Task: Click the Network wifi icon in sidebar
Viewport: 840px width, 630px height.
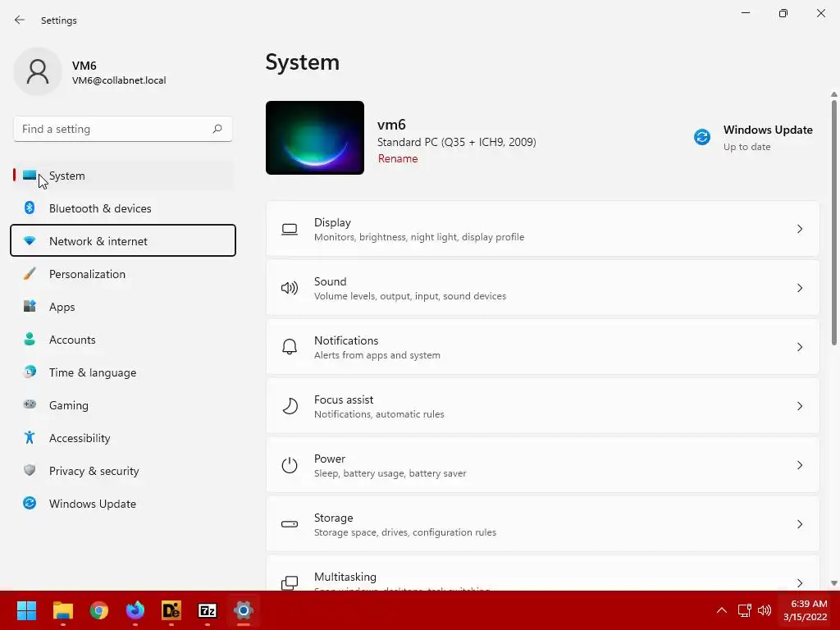Action: click(30, 241)
